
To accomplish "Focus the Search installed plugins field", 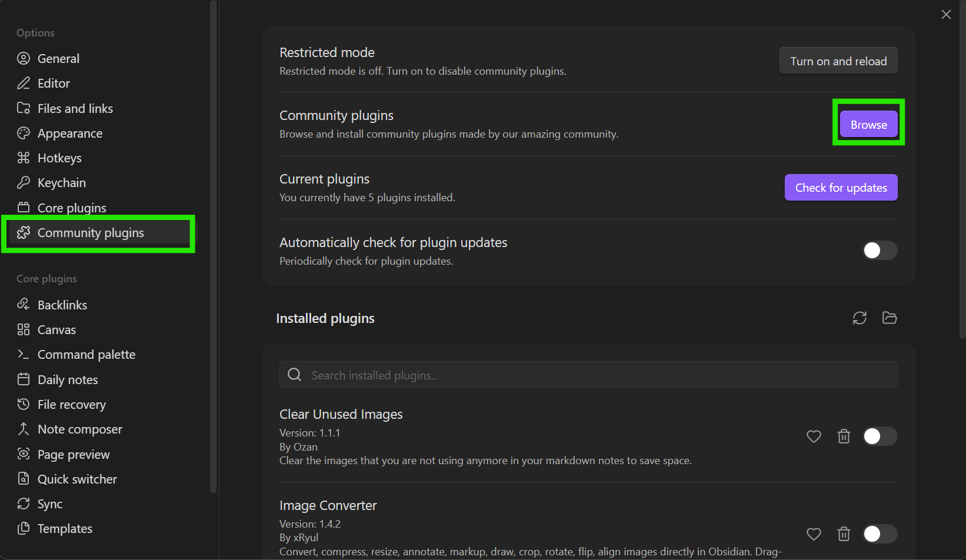I will click(588, 375).
